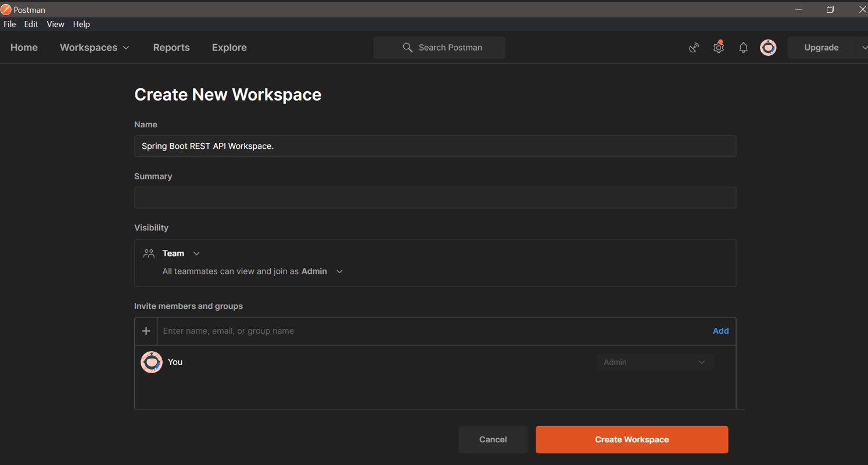Open the Reports tab

(171, 48)
